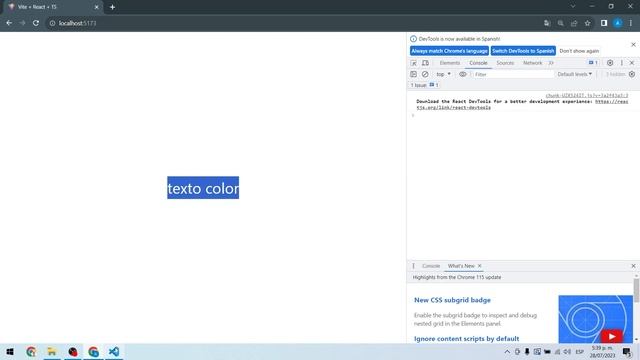
Task: Open the zoom magnifier icon in address bar
Action: (560, 23)
